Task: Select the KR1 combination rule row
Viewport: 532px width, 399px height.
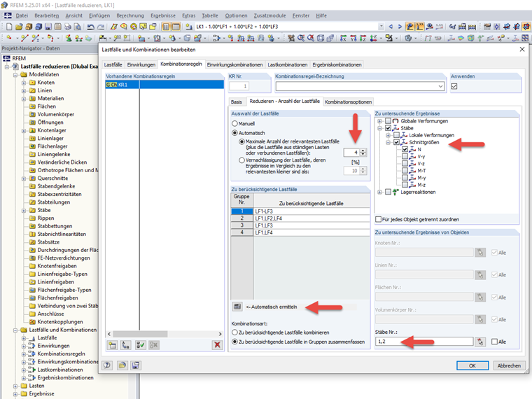Action: 164,85
